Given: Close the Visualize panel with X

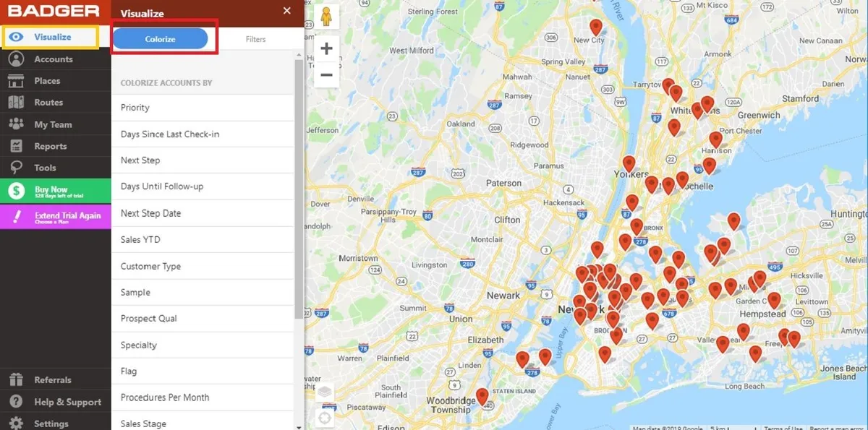Looking at the screenshot, I should click(287, 11).
